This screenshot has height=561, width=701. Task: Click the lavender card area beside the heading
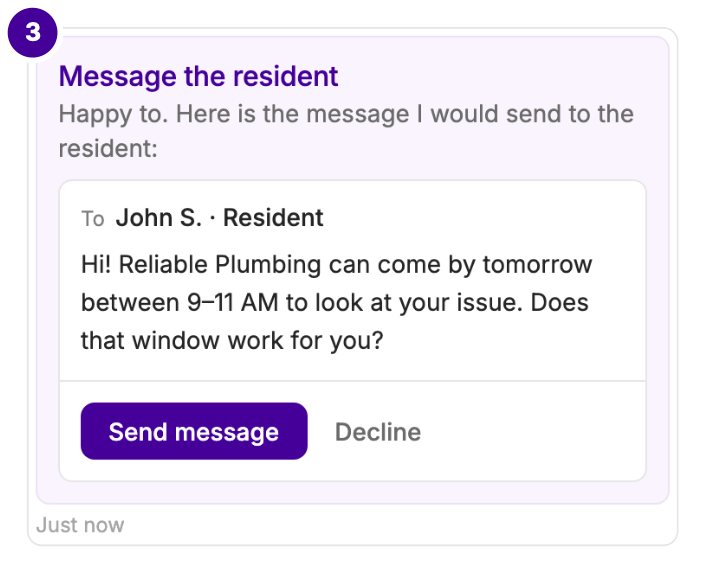(x=501, y=76)
